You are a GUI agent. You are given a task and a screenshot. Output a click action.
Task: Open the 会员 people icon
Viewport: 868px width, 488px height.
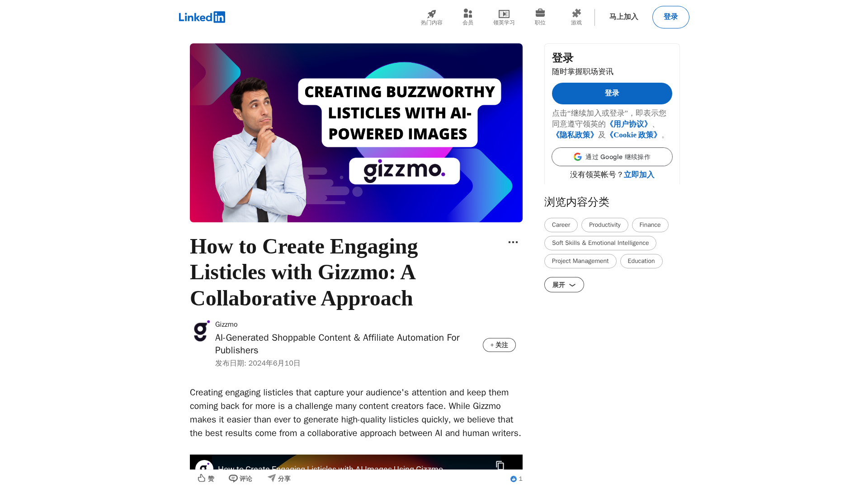[x=467, y=14]
